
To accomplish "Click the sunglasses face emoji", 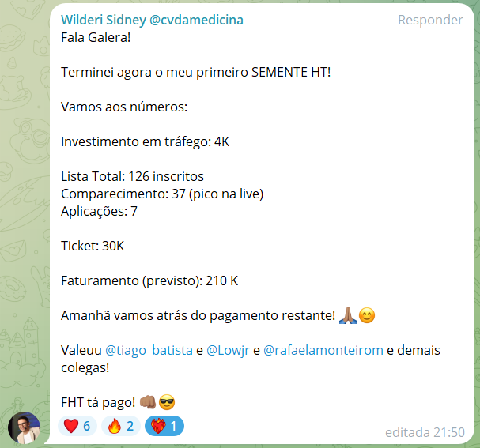I will 167,402.
